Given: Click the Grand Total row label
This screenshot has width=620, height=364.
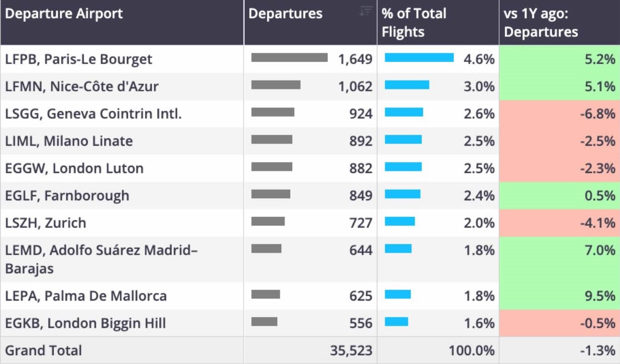Looking at the screenshot, I should (x=43, y=351).
